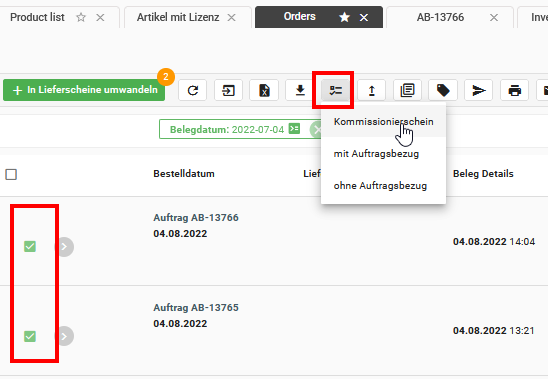Open the Auftrag AB-13765 link

[x=196, y=307]
